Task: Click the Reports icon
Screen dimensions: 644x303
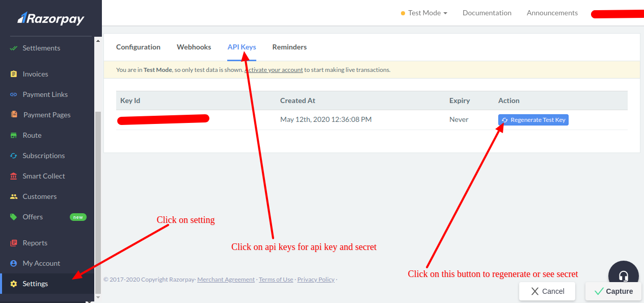Action: pos(14,243)
